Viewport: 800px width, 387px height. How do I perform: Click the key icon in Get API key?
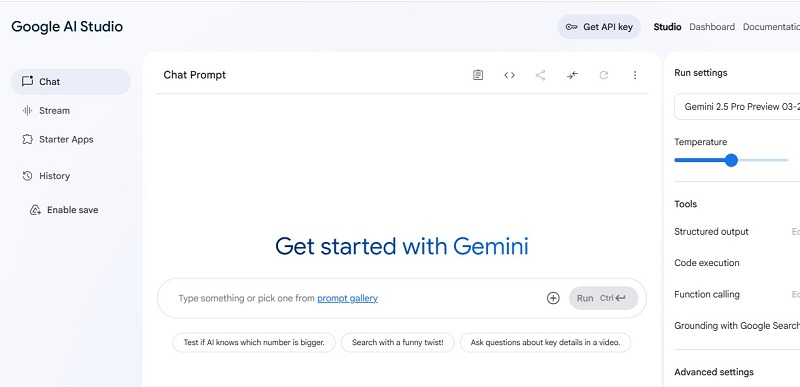(571, 27)
